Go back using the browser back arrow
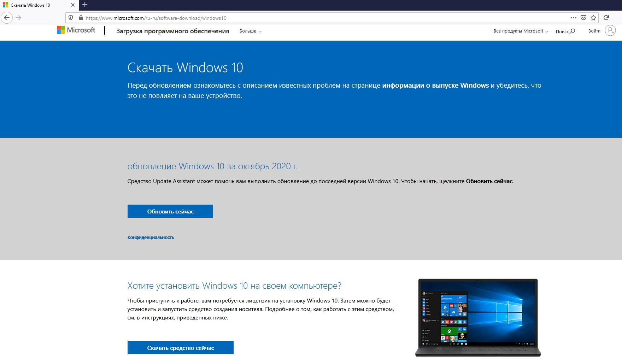622x364 pixels. click(7, 18)
